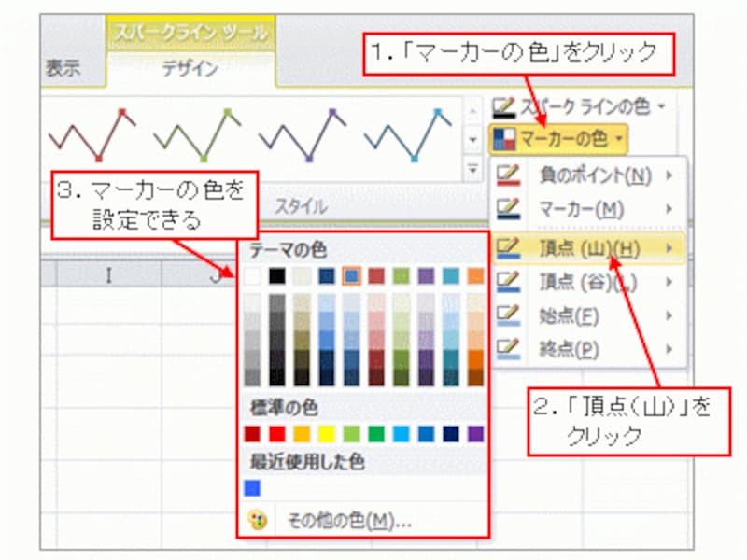Pick the recently used blue color
747x560 pixels.
[x=252, y=488]
